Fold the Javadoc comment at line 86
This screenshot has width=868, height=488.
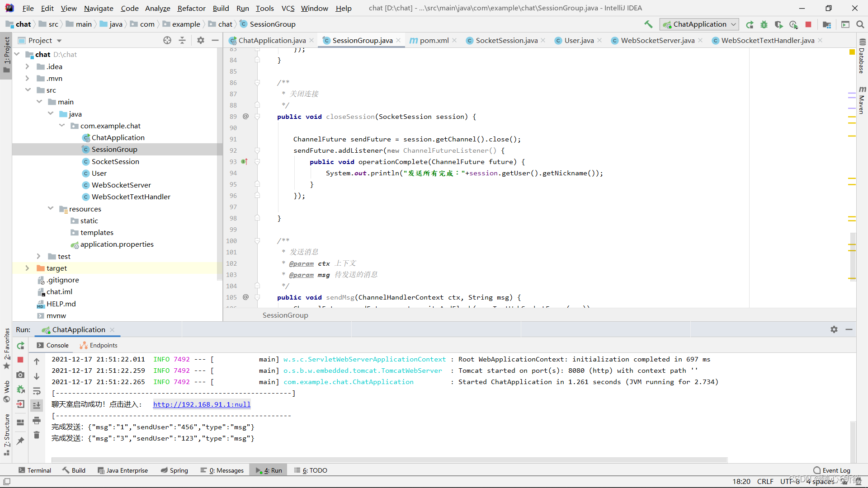[x=257, y=83]
